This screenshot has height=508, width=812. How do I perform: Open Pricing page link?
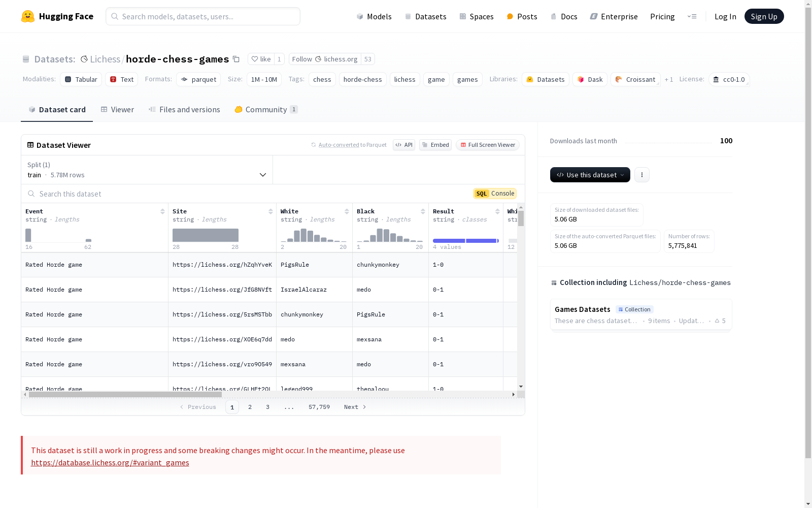point(662,16)
